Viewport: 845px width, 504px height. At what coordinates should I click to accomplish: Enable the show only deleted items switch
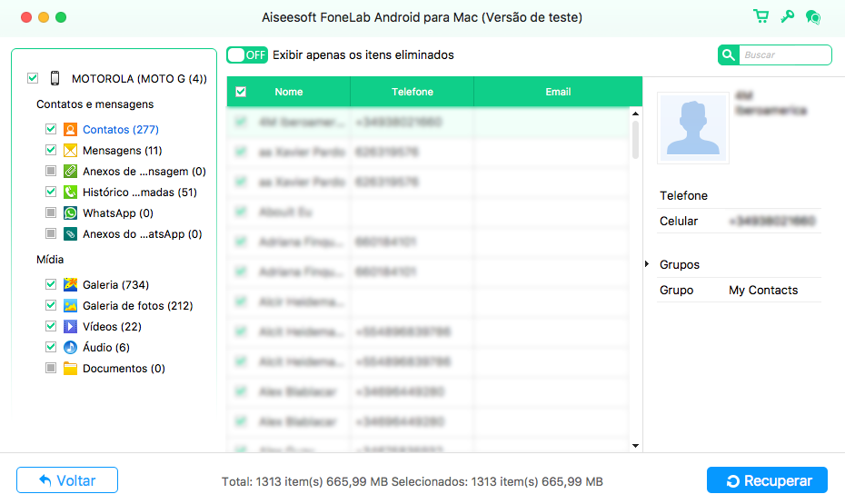(x=247, y=54)
